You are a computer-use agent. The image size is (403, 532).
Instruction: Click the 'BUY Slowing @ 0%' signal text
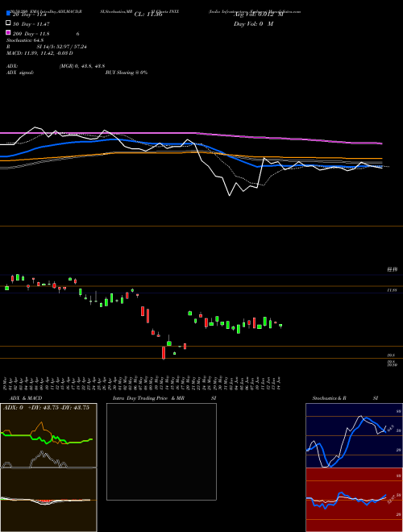(127, 73)
